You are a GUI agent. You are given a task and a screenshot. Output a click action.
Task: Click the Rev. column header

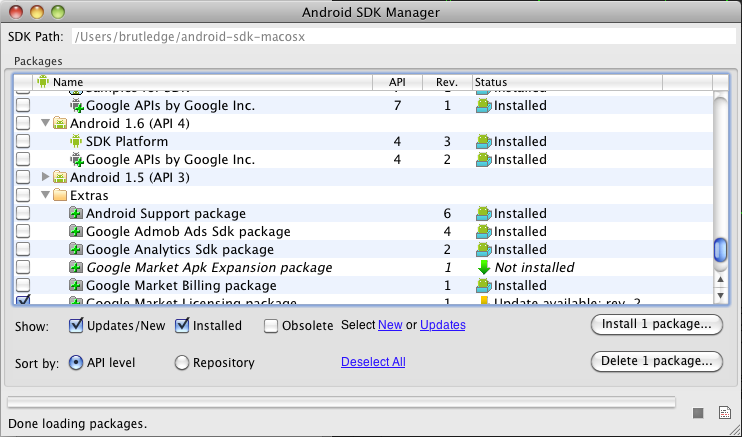tap(447, 82)
